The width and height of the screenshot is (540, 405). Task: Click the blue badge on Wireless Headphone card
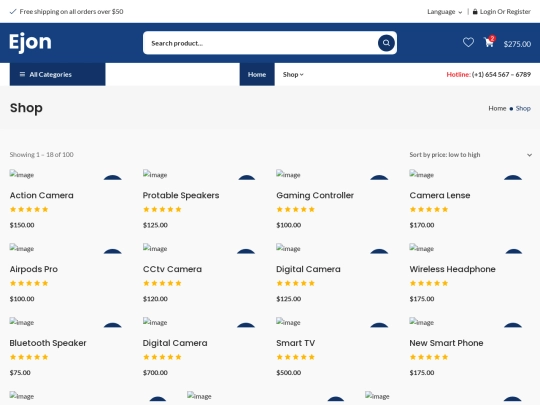[513, 251]
